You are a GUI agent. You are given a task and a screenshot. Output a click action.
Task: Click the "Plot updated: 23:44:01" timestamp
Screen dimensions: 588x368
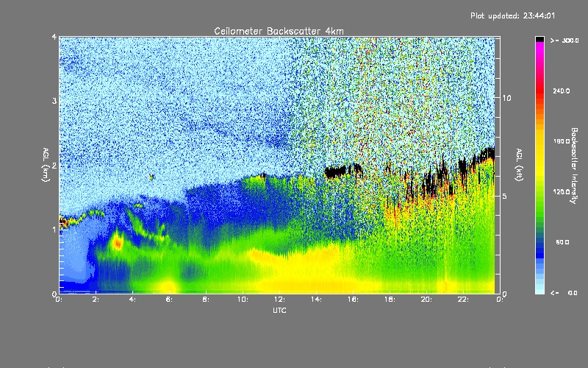click(512, 15)
